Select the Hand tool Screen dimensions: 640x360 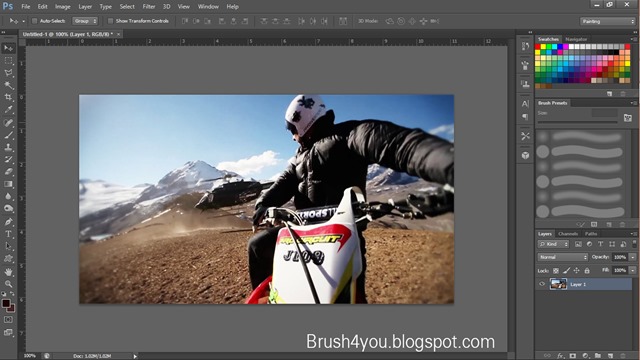click(8, 272)
